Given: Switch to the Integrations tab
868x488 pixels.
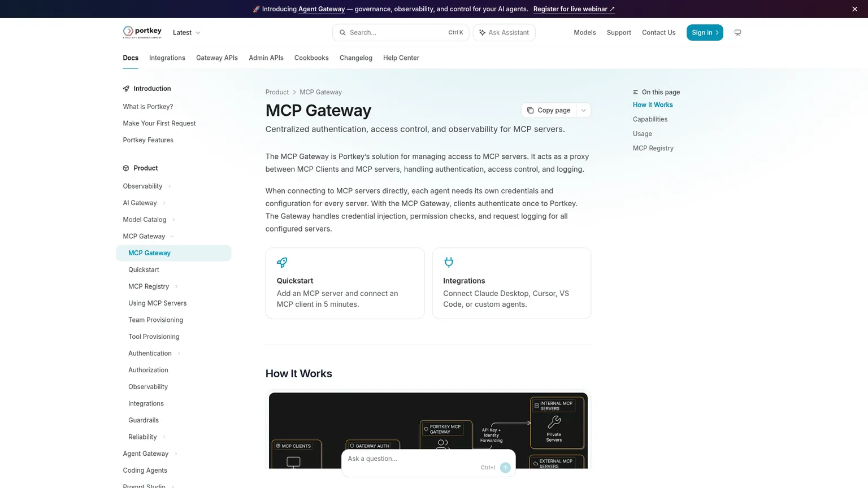Looking at the screenshot, I should 167,58.
